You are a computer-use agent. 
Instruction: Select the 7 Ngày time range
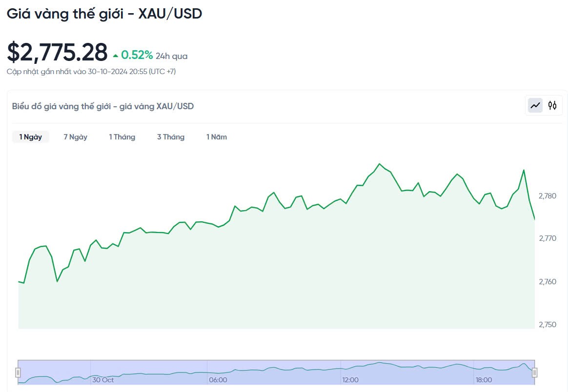(x=75, y=137)
